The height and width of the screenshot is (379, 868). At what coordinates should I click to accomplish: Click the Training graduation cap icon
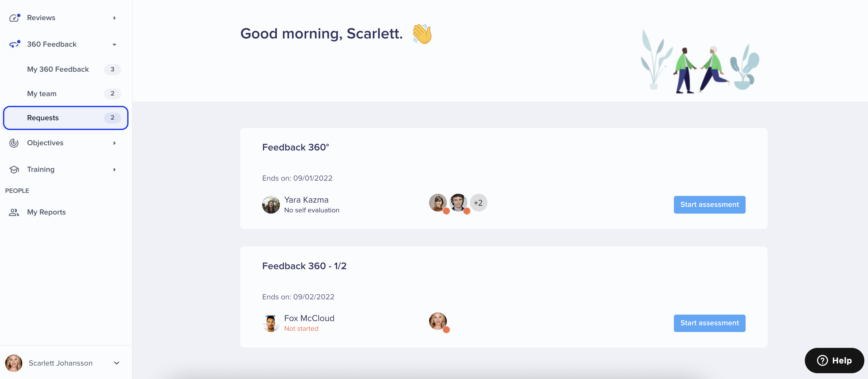point(14,169)
